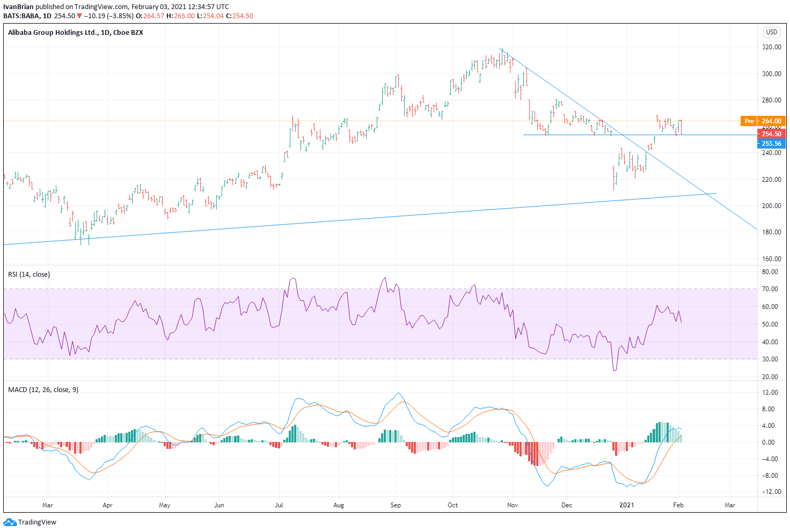This screenshot has height=532, width=790.
Task: Click the RSI 50.00 axis label
Action: tap(770, 324)
